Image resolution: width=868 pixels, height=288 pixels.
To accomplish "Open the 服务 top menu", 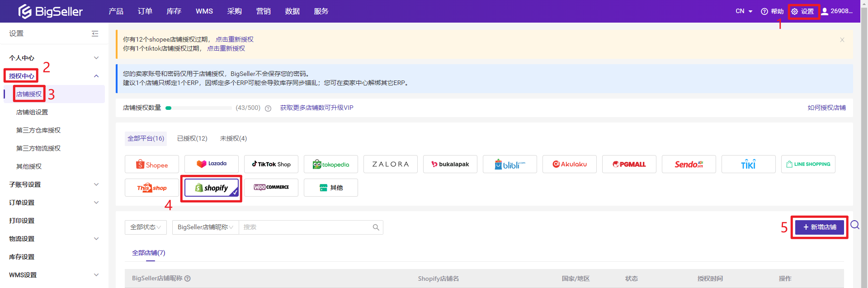I will (321, 11).
